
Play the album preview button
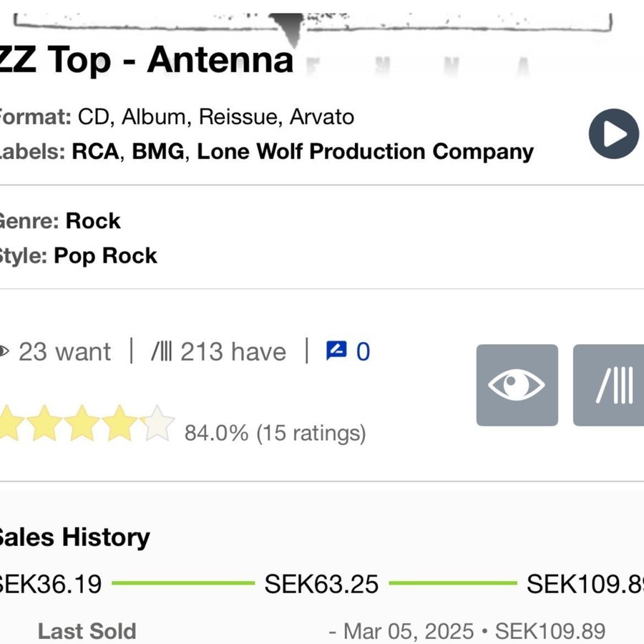pos(613,134)
